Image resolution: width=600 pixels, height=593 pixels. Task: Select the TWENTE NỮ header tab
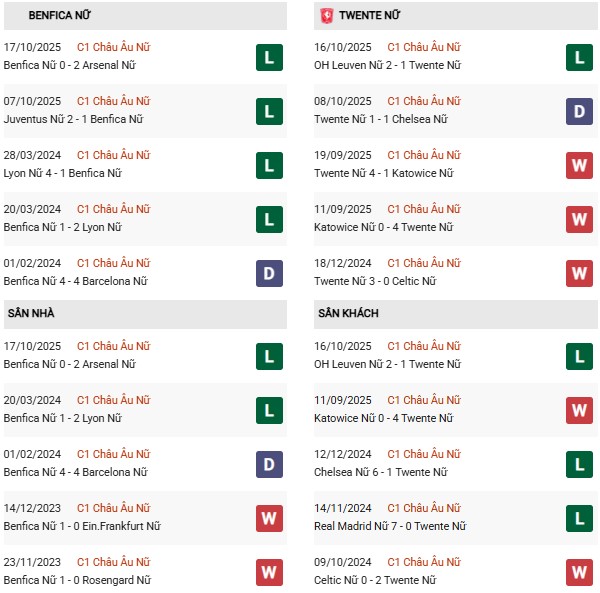coord(370,16)
